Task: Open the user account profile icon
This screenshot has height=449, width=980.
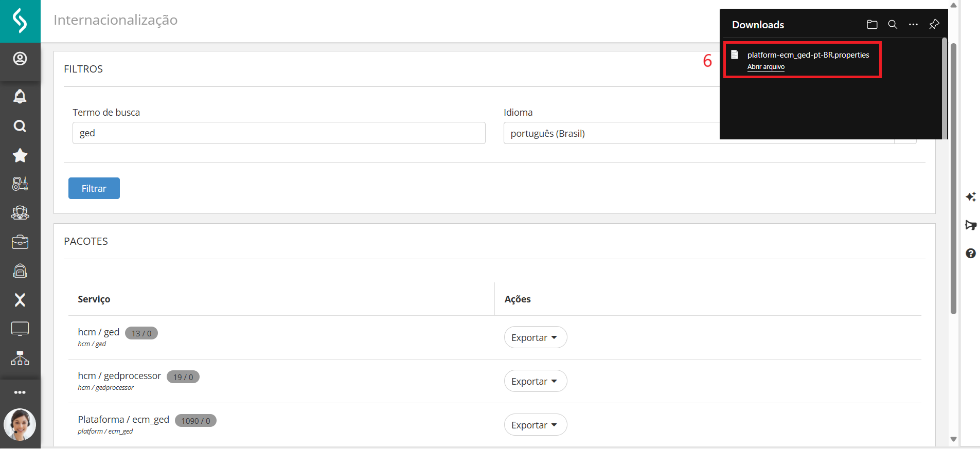Action: 20,59
